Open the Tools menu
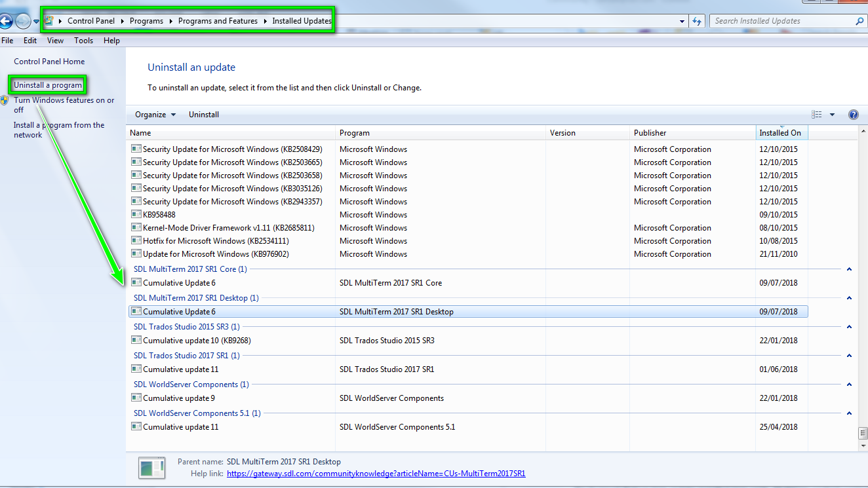Viewport: 868px width, 488px height. (83, 41)
